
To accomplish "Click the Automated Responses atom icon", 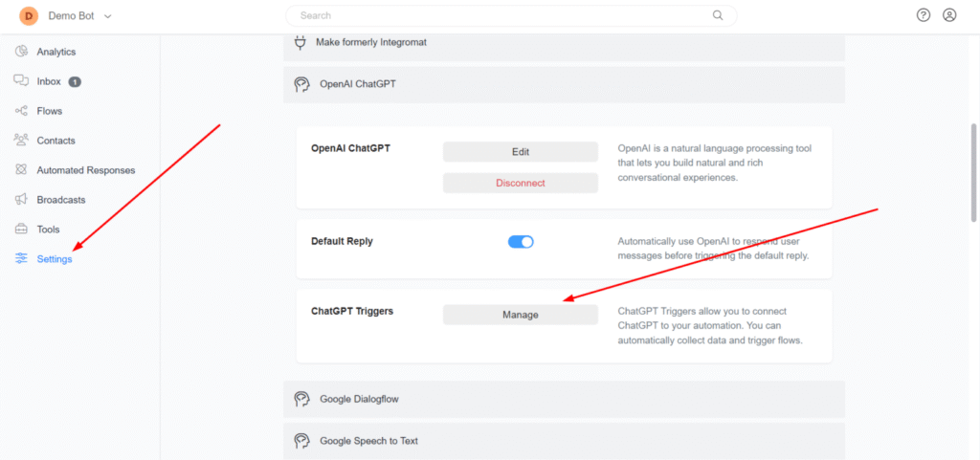I will pyautogui.click(x=22, y=170).
